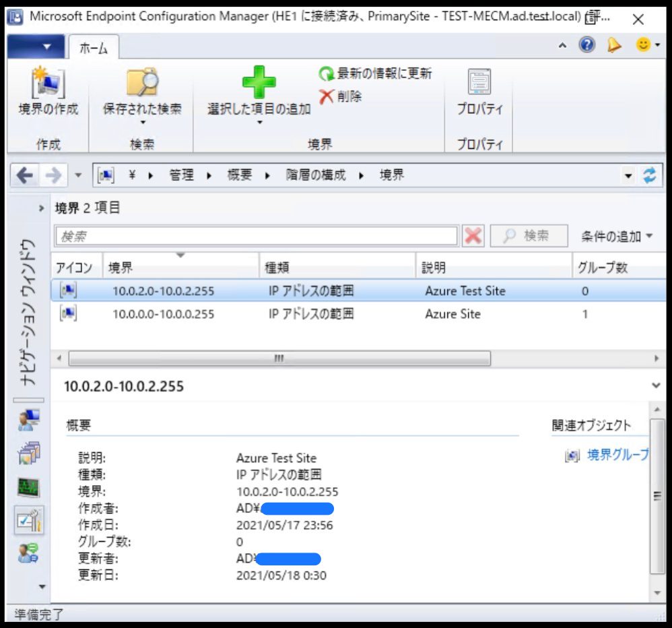The height and width of the screenshot is (628, 672).
Task: Click the smiley feedback icon
Action: [x=643, y=44]
